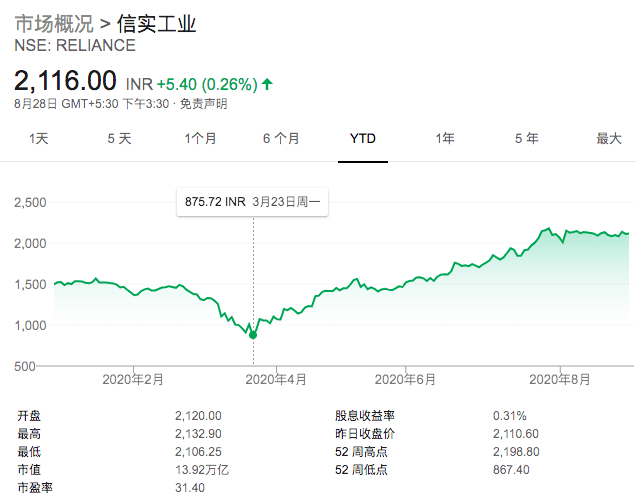
Task: Click the 875.72 INR chart tooltip
Action: click(x=252, y=202)
